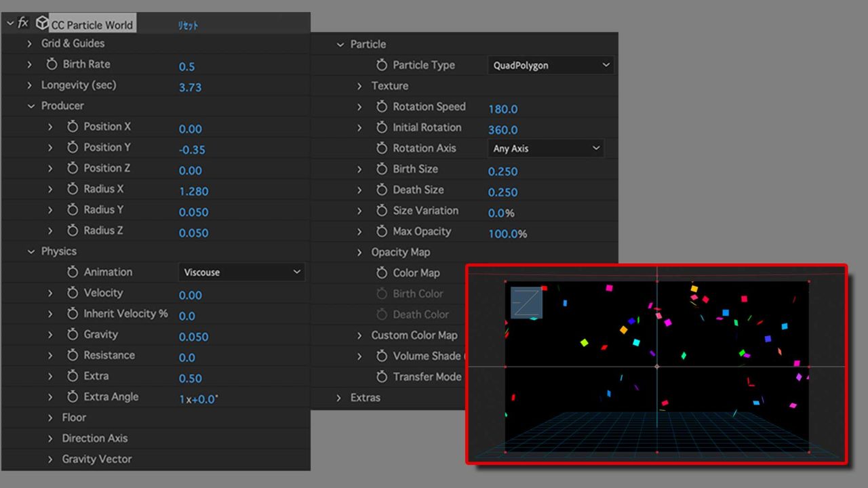The width and height of the screenshot is (868, 488).
Task: Toggle the Radius Y stopwatch
Action: coord(73,210)
